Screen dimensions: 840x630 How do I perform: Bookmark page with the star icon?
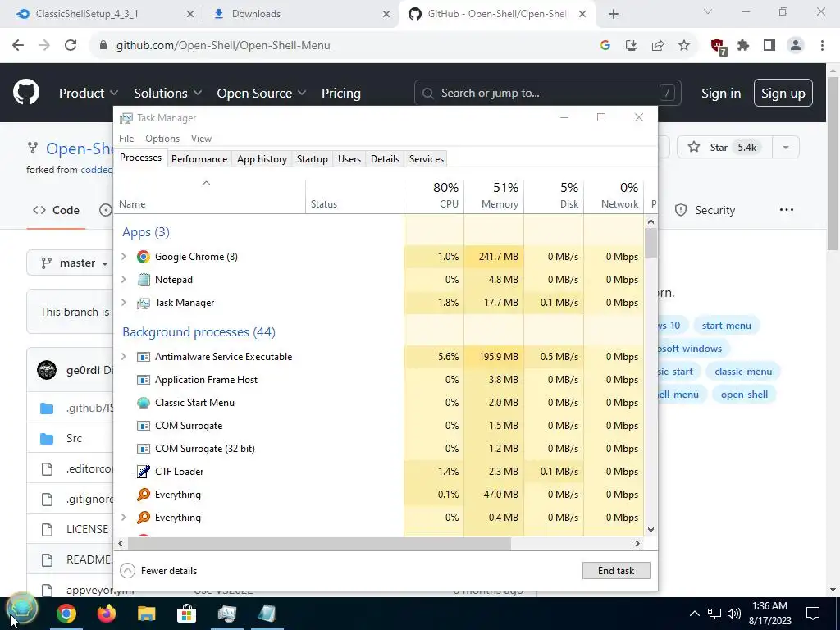click(684, 46)
